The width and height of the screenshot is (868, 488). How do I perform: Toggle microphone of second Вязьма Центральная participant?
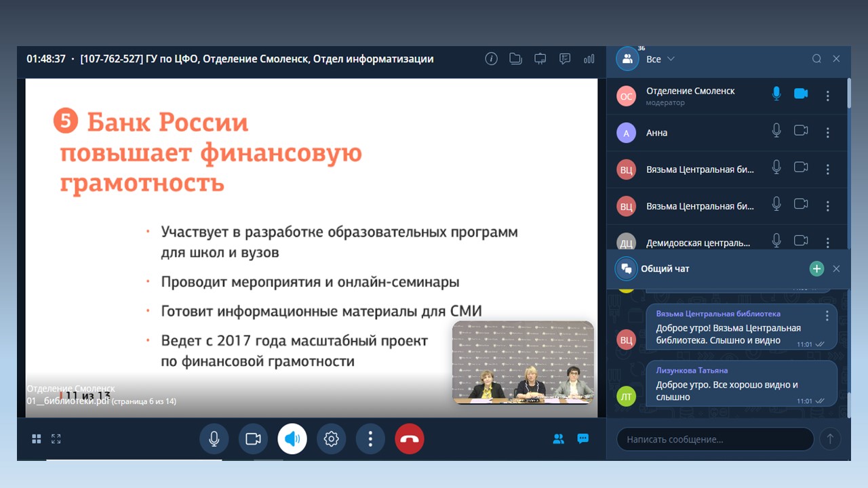click(x=776, y=203)
